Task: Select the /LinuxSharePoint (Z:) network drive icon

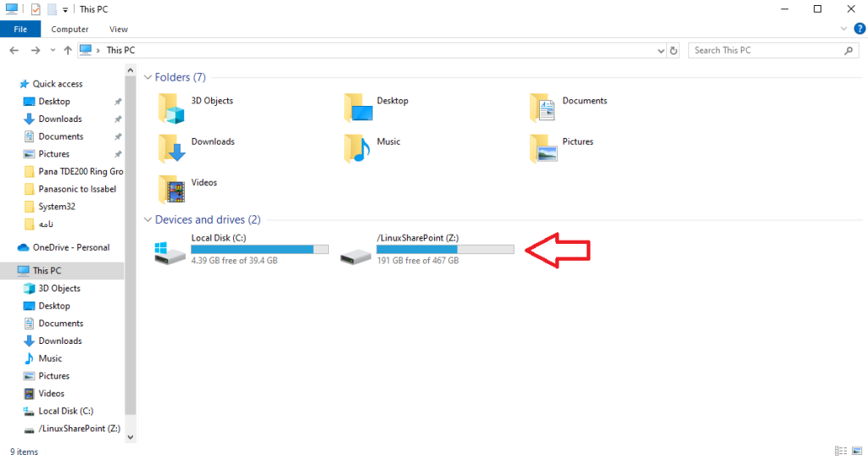Action: click(355, 257)
